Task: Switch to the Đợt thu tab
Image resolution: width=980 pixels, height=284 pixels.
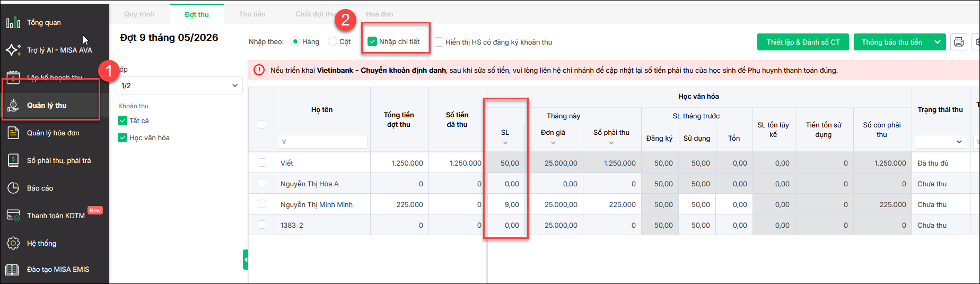Action: (x=197, y=14)
